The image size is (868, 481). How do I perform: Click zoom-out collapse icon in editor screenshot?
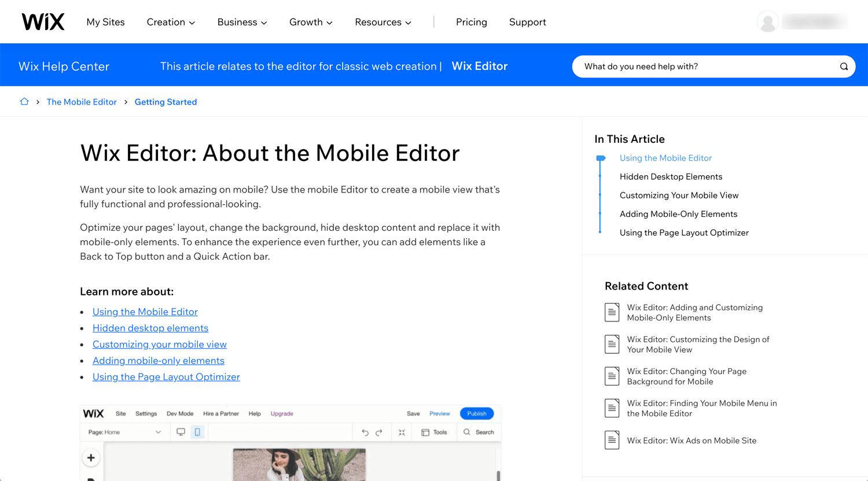tap(402, 432)
